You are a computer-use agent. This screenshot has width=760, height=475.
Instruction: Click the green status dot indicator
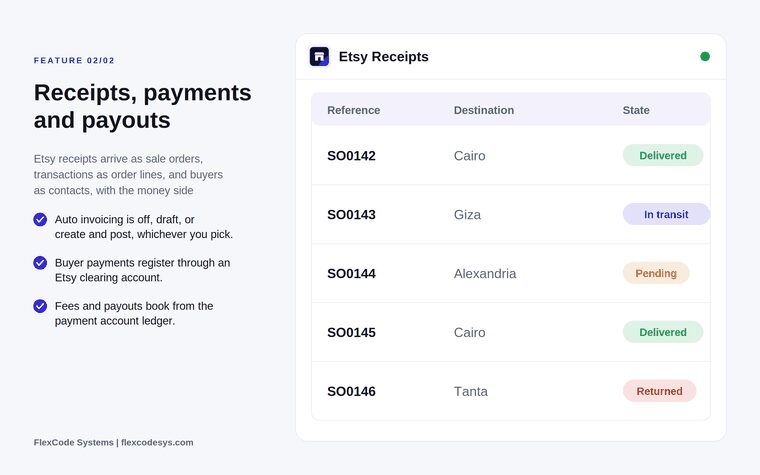tap(705, 57)
